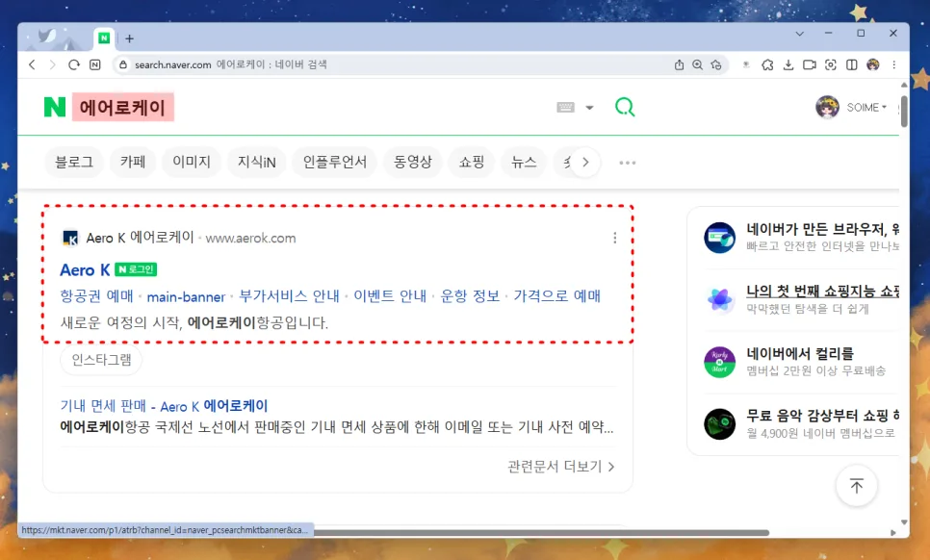Bookmark the page with the star icon
Image resolution: width=930 pixels, height=560 pixels.
[x=716, y=64]
